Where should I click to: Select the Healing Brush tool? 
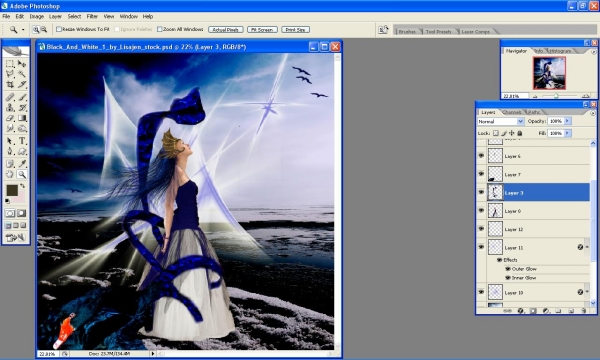point(10,97)
